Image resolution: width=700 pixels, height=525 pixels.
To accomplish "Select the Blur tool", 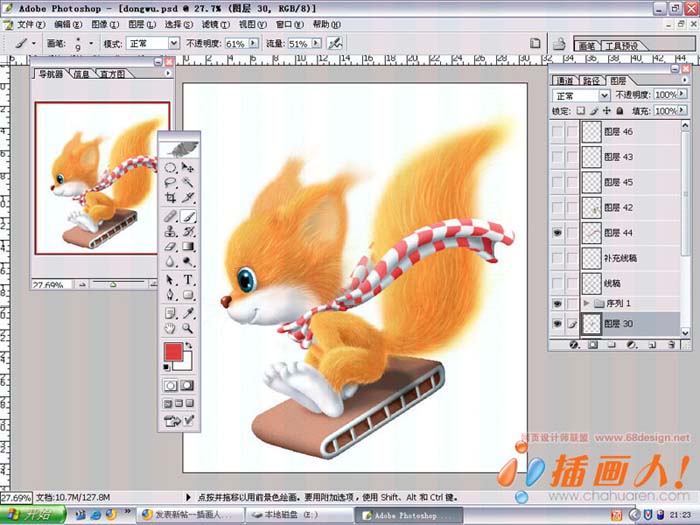I will 170,261.
